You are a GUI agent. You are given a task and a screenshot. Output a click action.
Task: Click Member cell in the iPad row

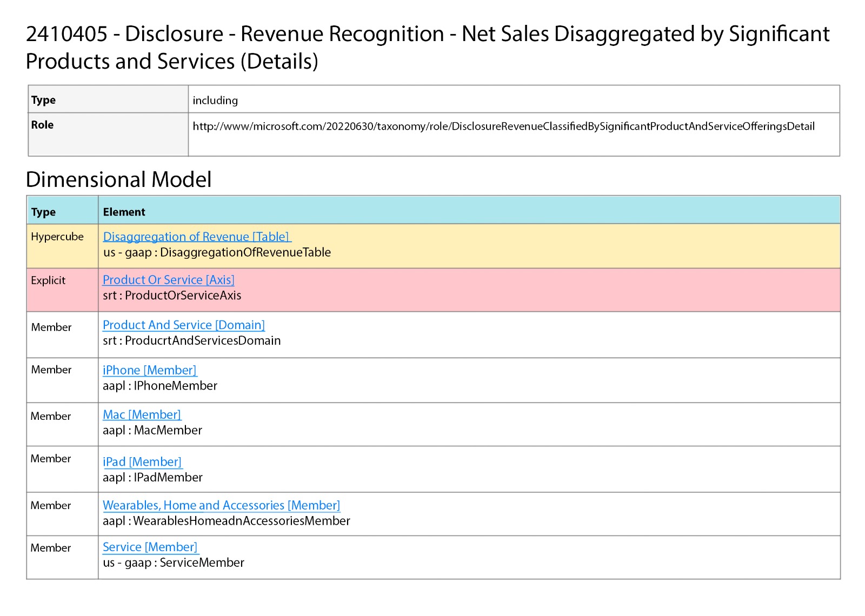tap(62, 469)
